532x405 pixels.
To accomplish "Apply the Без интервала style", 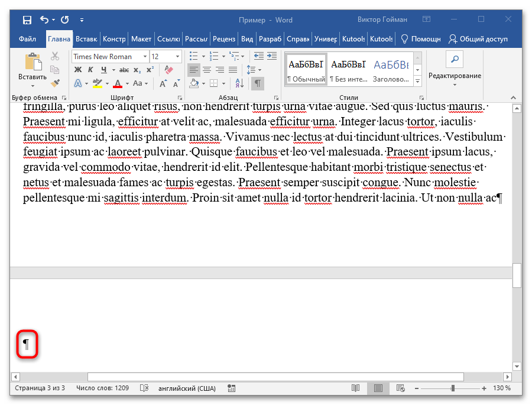I will (x=348, y=70).
